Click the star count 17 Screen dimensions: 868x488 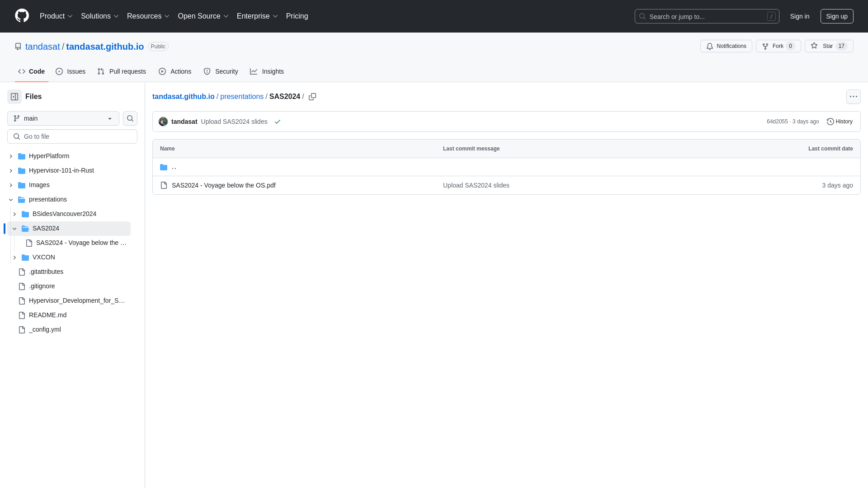click(x=841, y=46)
